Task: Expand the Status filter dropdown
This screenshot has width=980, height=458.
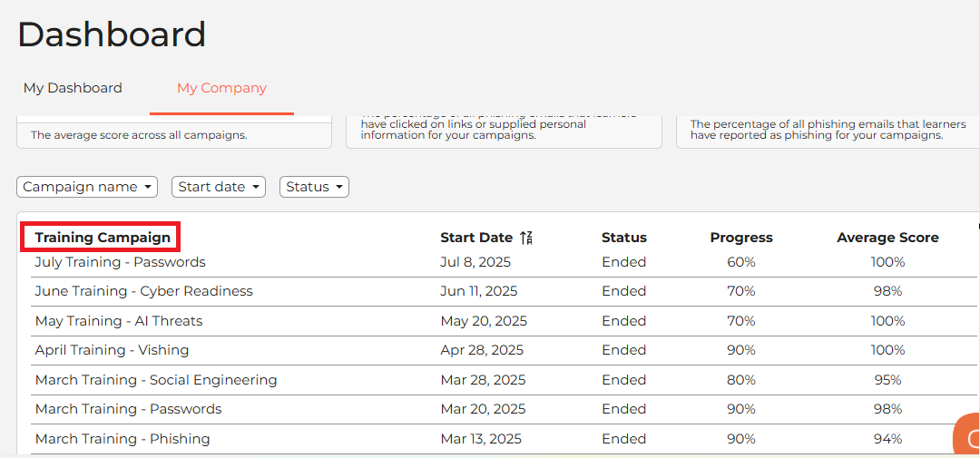Action: (x=314, y=187)
